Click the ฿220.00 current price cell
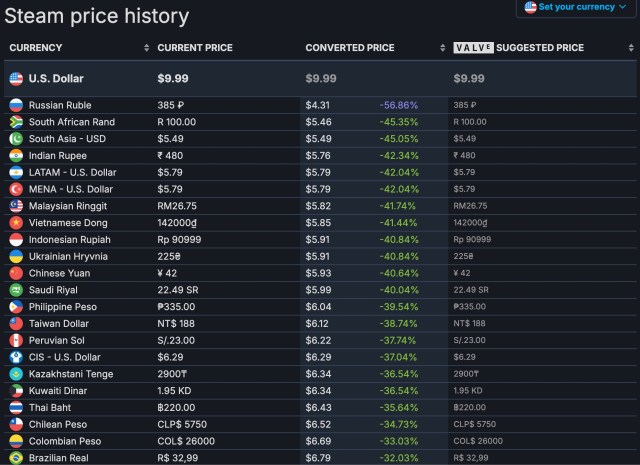 [176, 407]
